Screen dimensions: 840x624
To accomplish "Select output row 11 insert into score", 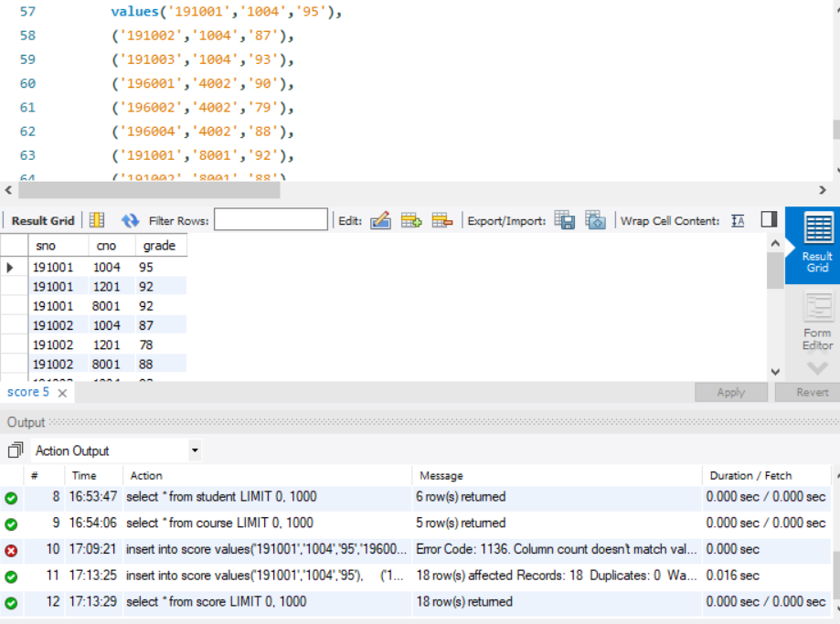I will click(415, 576).
